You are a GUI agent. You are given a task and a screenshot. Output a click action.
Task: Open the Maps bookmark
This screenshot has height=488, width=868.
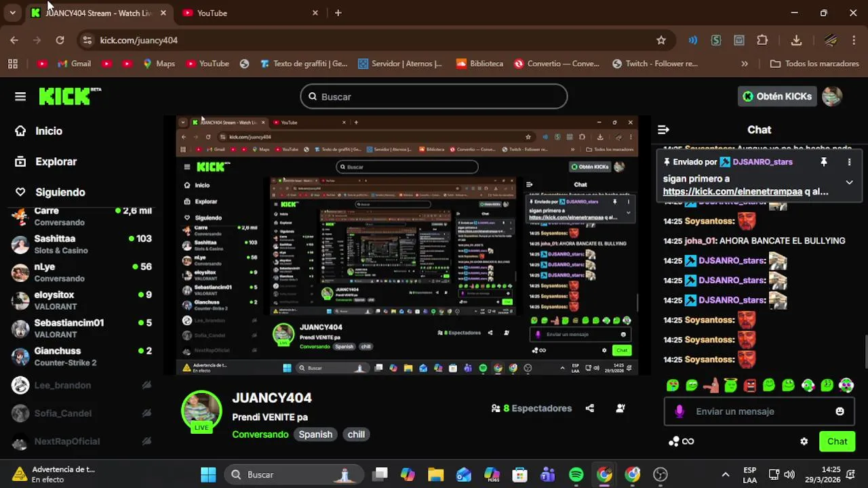(x=159, y=64)
